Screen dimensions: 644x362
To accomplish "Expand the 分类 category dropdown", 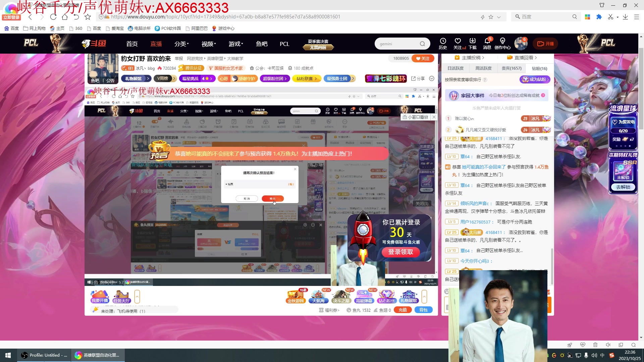I will click(181, 44).
